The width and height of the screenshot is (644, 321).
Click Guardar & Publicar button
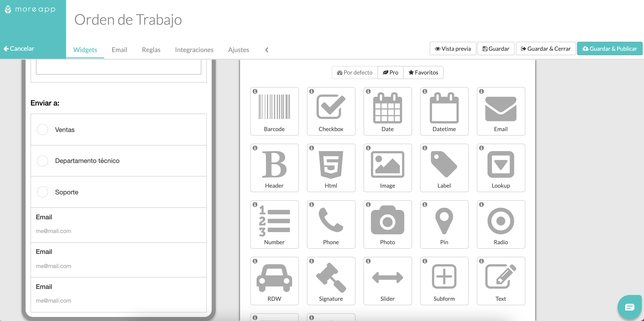(x=610, y=49)
